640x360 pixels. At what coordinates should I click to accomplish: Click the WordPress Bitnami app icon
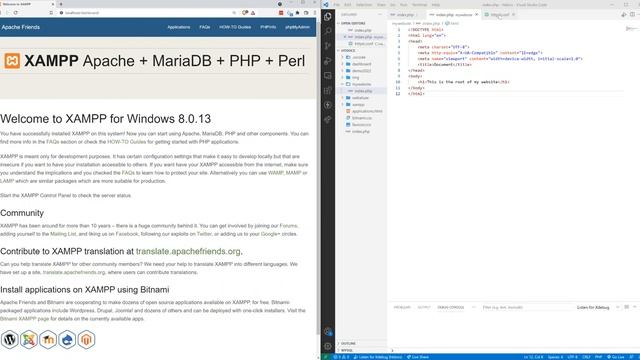click(9, 339)
